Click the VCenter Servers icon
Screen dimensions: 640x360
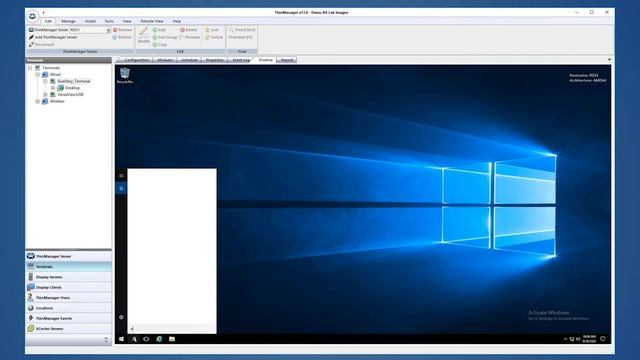pyautogui.click(x=31, y=328)
